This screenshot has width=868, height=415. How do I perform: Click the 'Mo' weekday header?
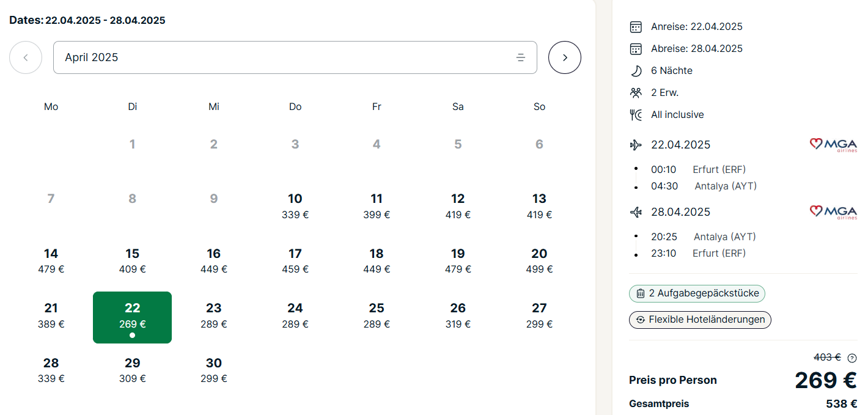[x=51, y=107]
